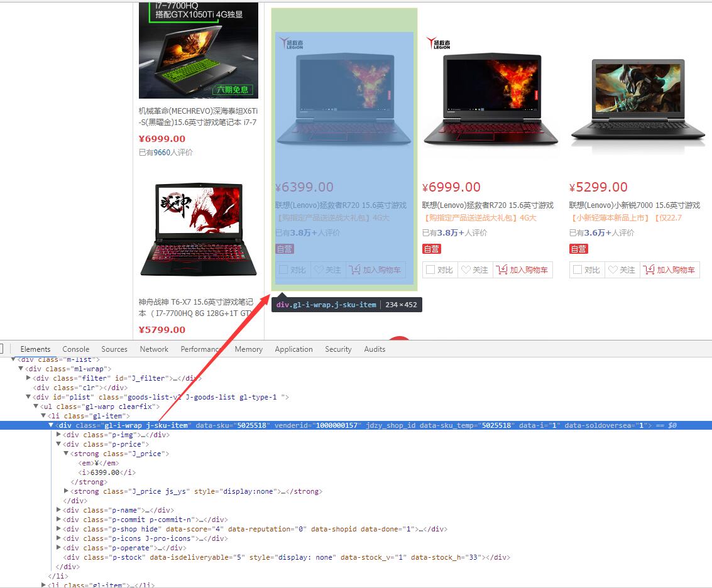
Task: Select the div class="clr" line
Action: pyautogui.click(x=80, y=388)
